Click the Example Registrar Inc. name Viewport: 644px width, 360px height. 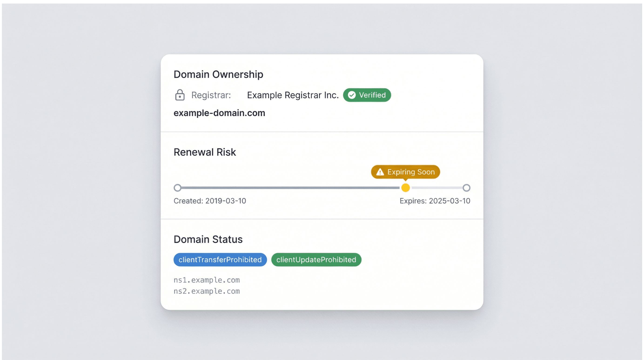point(293,95)
